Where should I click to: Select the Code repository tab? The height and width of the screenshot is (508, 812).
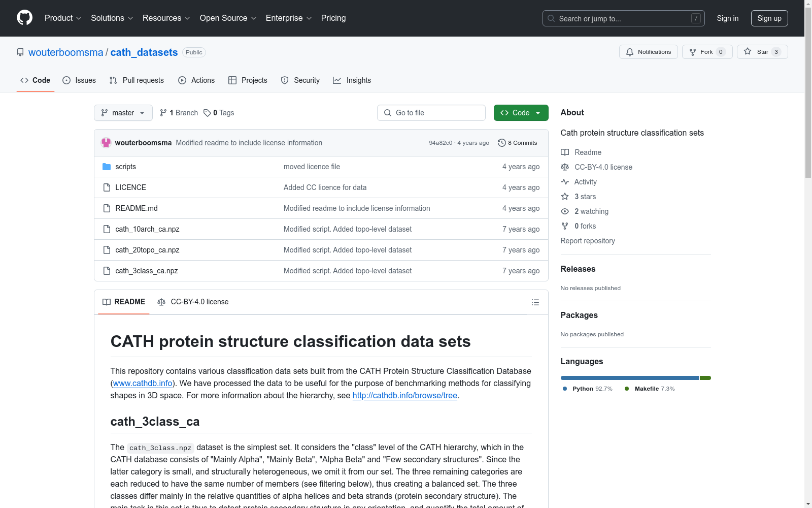pyautogui.click(x=36, y=80)
